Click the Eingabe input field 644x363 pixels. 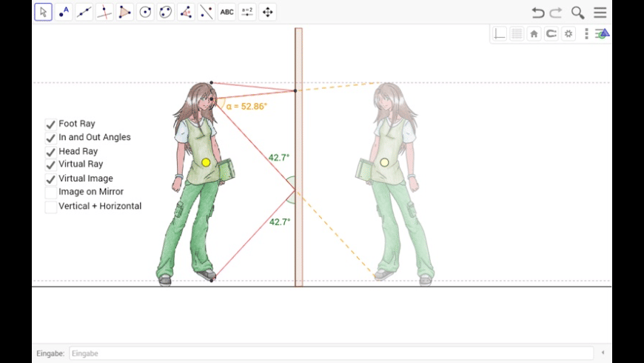point(331,353)
